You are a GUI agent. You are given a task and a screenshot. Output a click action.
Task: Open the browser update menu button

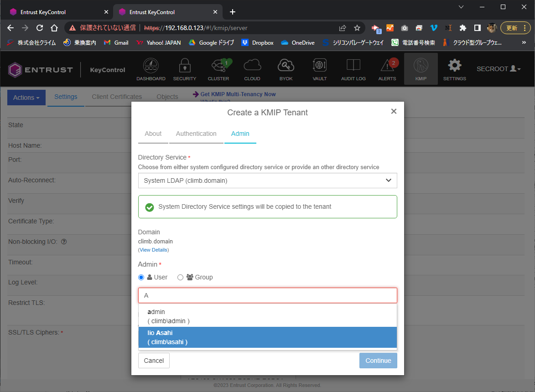[515, 28]
